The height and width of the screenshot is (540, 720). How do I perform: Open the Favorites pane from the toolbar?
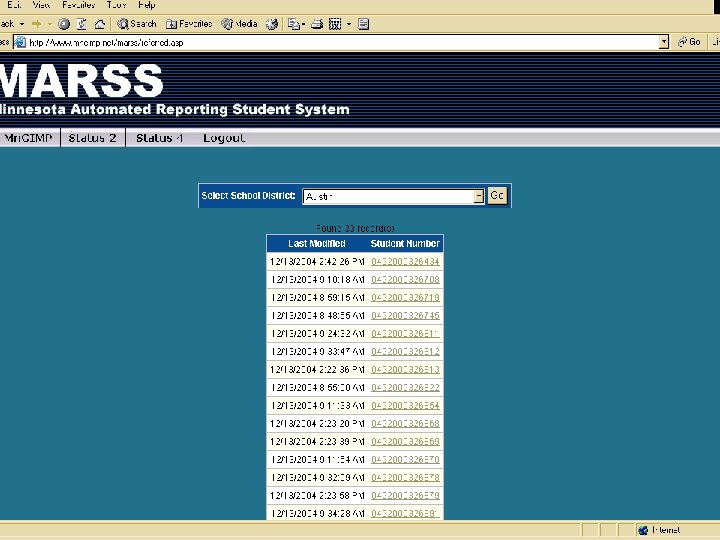(x=189, y=24)
